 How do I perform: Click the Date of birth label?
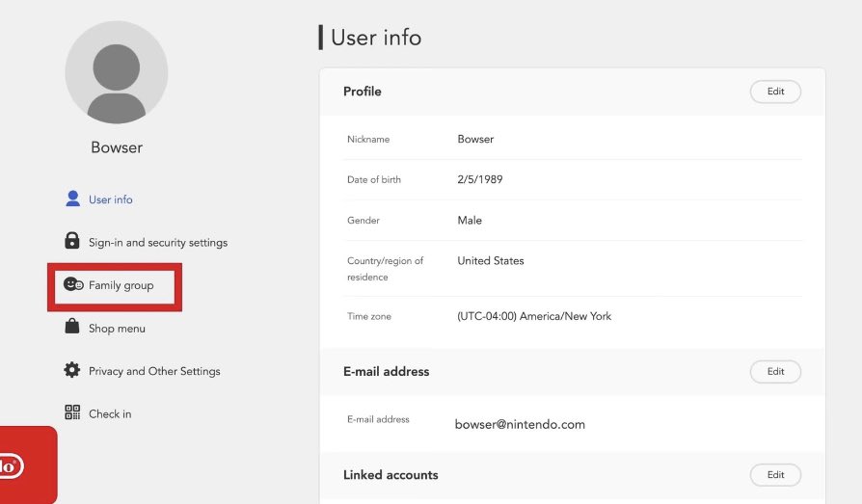point(374,180)
